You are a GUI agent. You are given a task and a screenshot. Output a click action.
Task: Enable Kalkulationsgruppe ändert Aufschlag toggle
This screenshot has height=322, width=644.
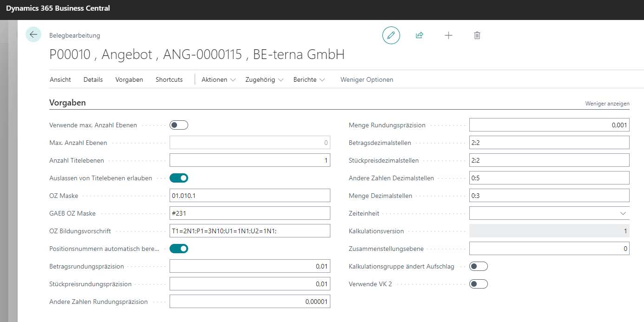479,266
